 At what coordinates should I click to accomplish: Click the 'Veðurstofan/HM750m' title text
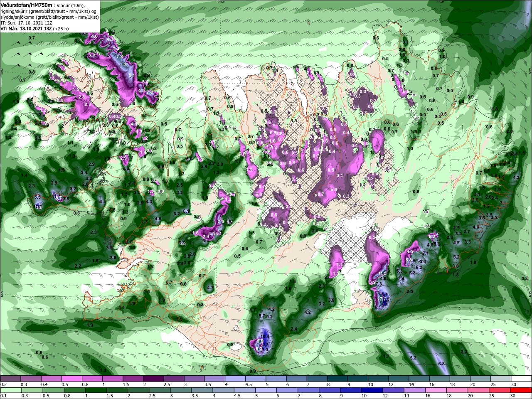pos(26,5)
